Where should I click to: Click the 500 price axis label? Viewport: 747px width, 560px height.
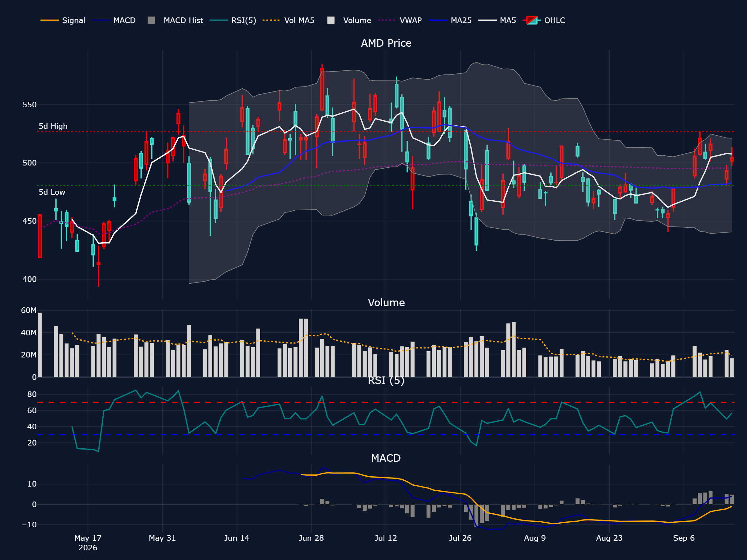pyautogui.click(x=29, y=163)
